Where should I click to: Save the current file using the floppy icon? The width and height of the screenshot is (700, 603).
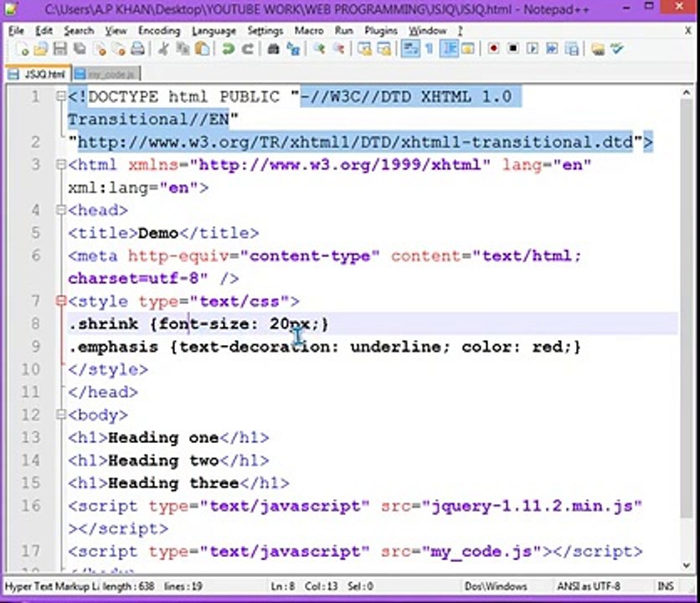(60, 49)
